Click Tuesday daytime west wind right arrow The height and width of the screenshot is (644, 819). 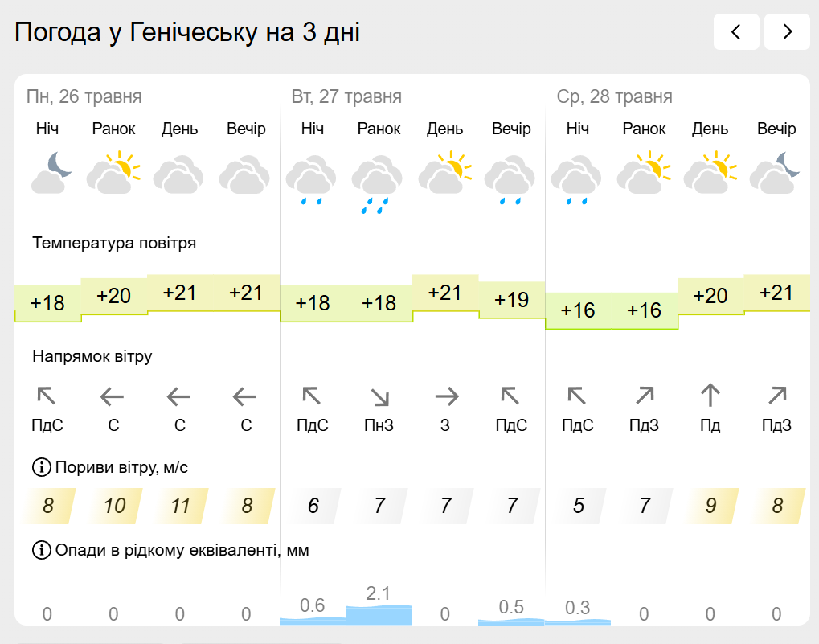click(447, 397)
